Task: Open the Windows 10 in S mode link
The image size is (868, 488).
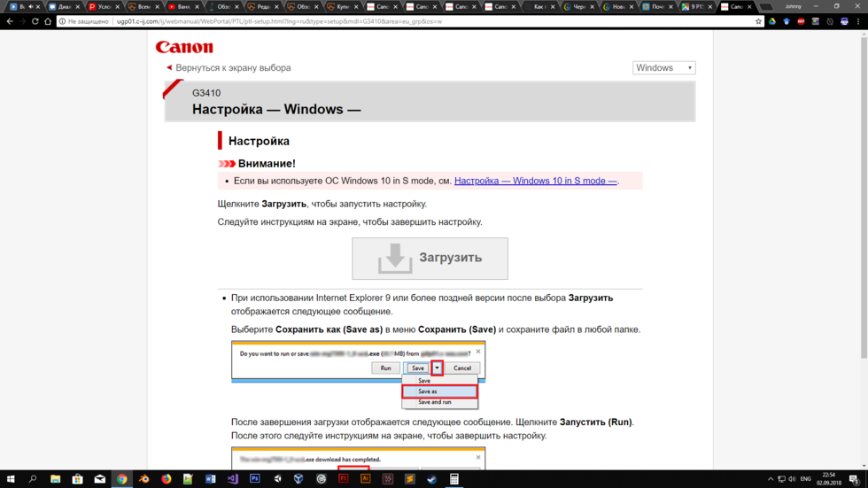Action: (535, 181)
